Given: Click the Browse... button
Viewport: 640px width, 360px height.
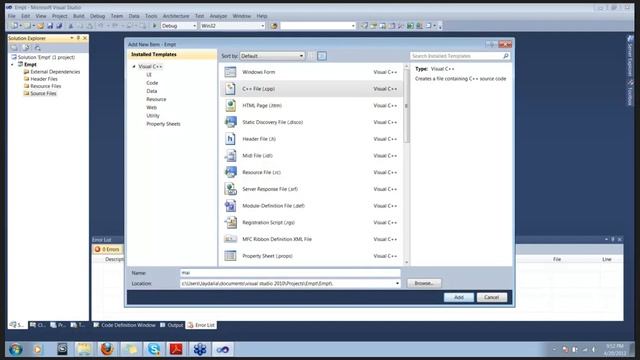Looking at the screenshot, I should coord(424,283).
